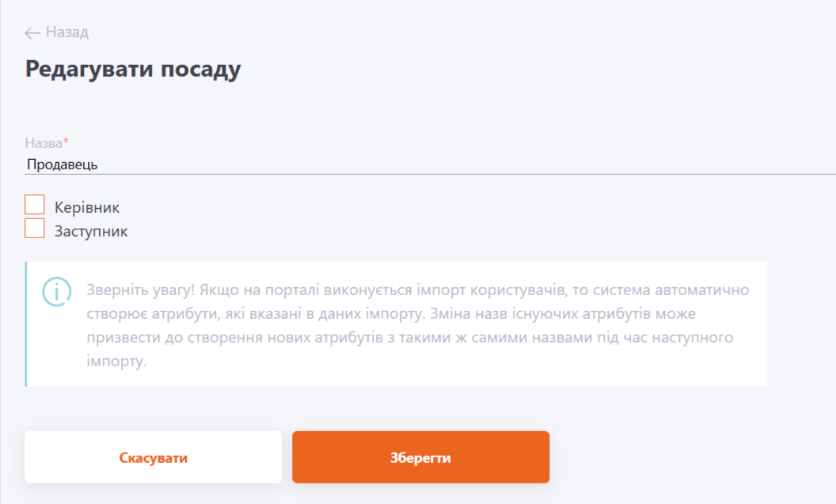The image size is (836, 504).
Task: Enable the Заступник checkbox
Action: [35, 229]
